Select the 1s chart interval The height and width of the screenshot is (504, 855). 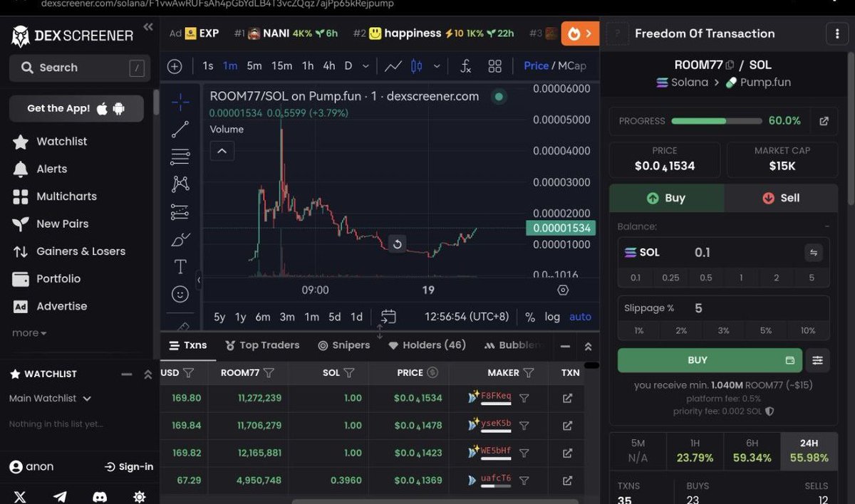pos(208,65)
